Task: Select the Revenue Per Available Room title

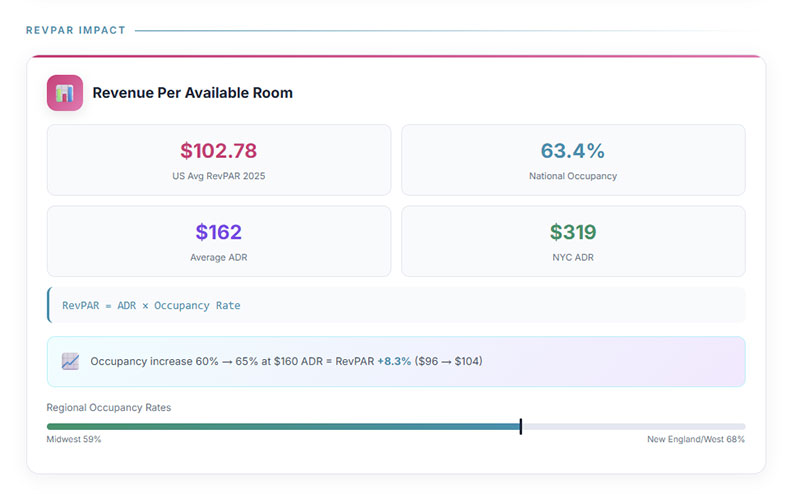Action: pos(192,93)
